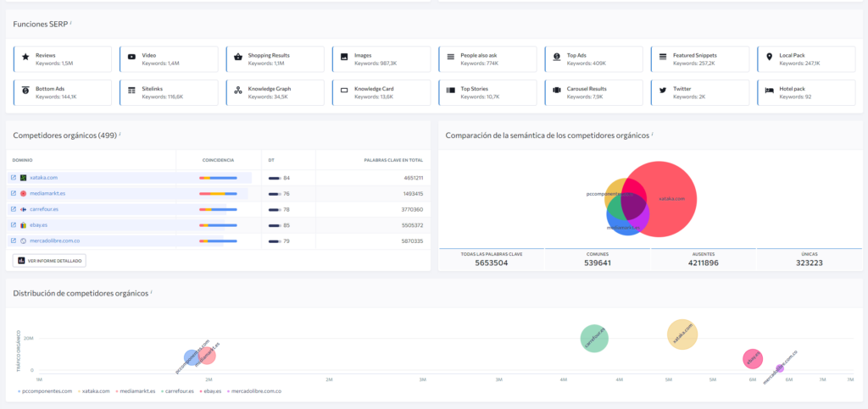The image size is (868, 409).
Task: Open ebay.es external link icon
Action: (14, 225)
